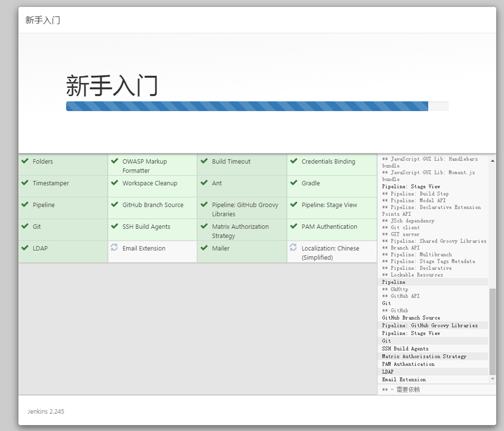Click 'PAM Authentication' in the log
504x431 pixels.
pos(408,364)
